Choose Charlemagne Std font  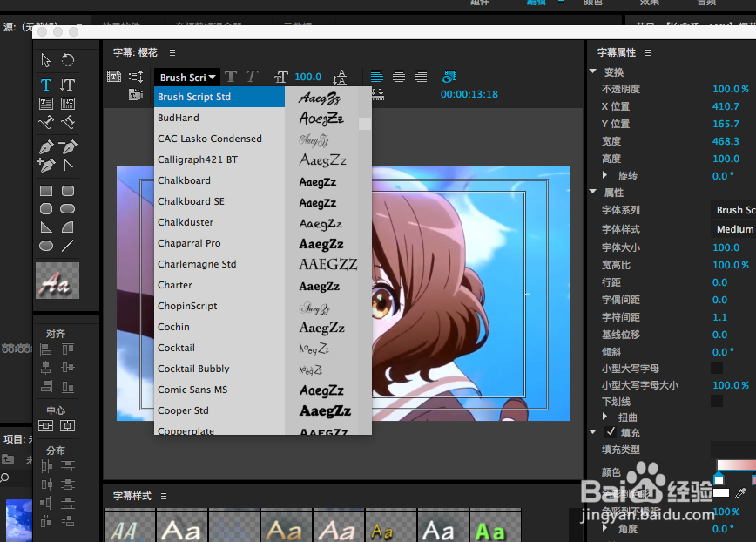[x=219, y=264]
